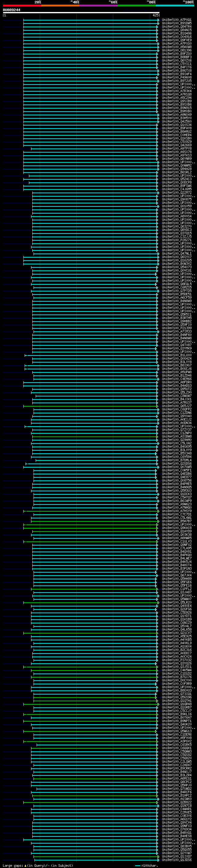This screenshot has width=197, height=868.
Task: Click hit label UniRef100_Q47NL1
Action: click(176, 254)
